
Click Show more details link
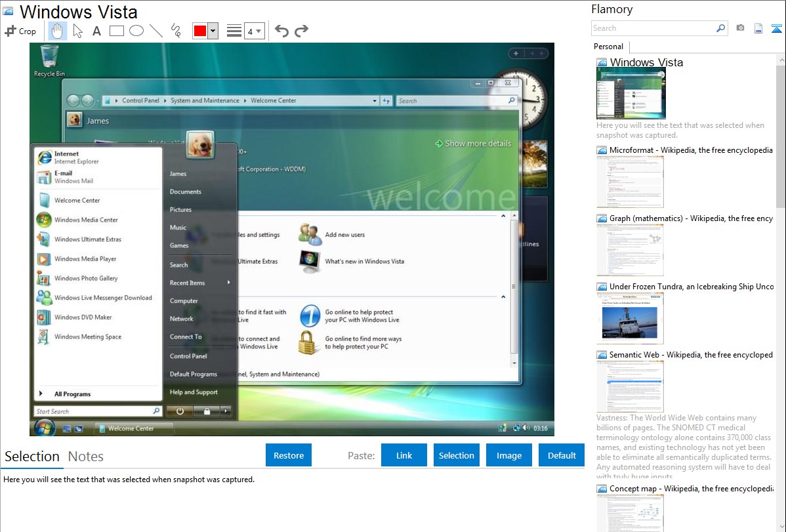pyautogui.click(x=473, y=144)
